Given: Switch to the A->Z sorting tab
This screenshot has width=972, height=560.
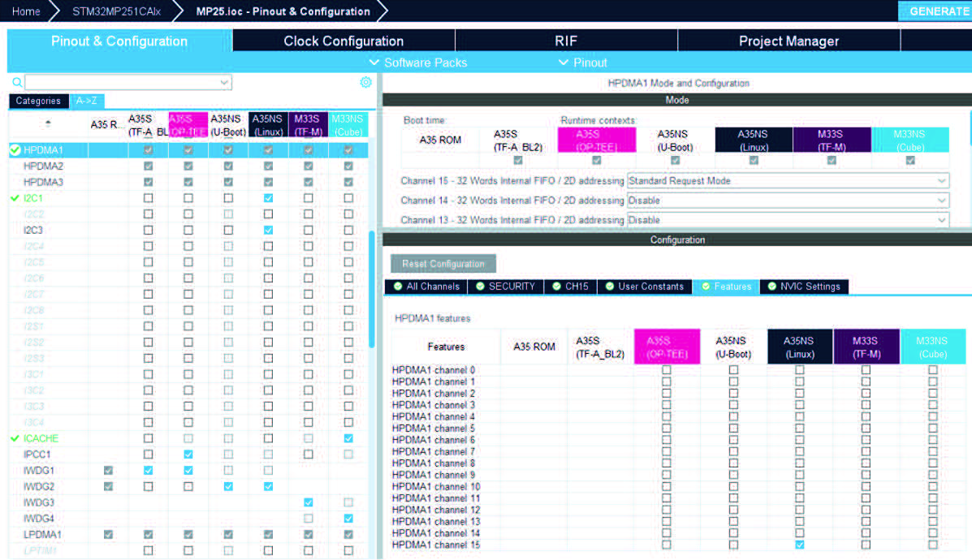Looking at the screenshot, I should coord(87,101).
